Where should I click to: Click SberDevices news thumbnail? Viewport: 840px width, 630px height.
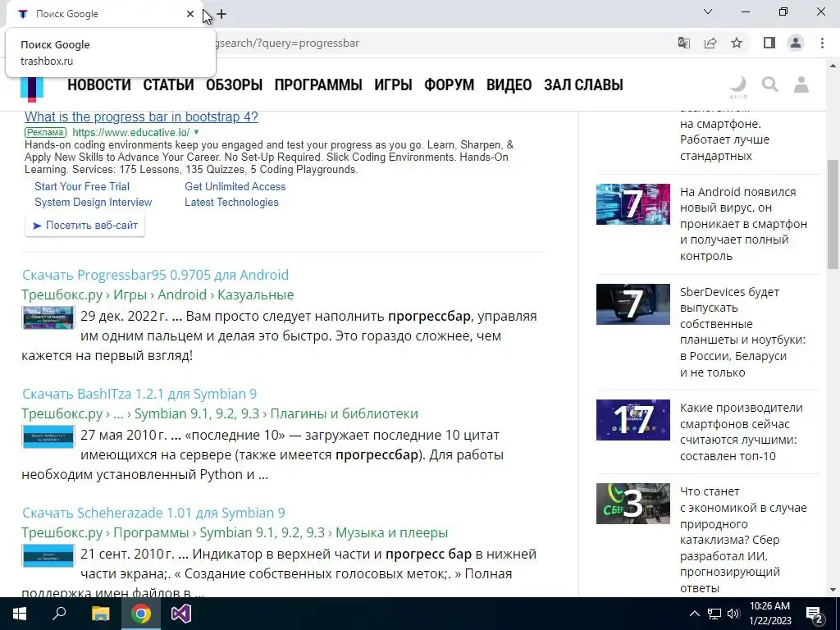(x=633, y=304)
